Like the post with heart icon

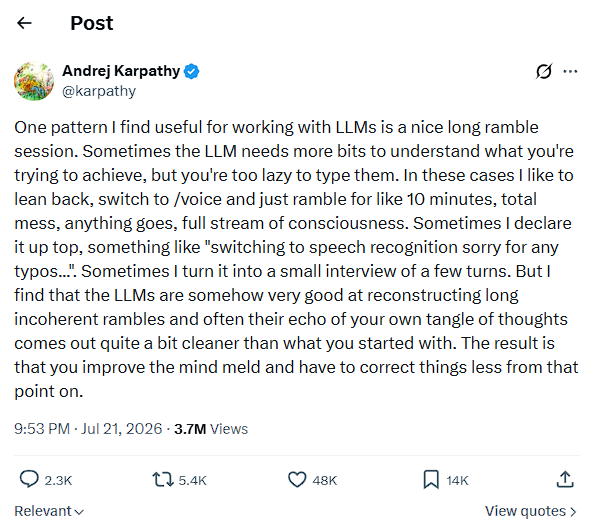(x=297, y=480)
